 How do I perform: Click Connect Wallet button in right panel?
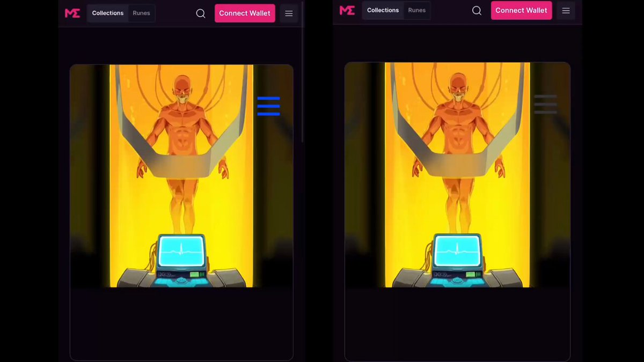click(521, 10)
